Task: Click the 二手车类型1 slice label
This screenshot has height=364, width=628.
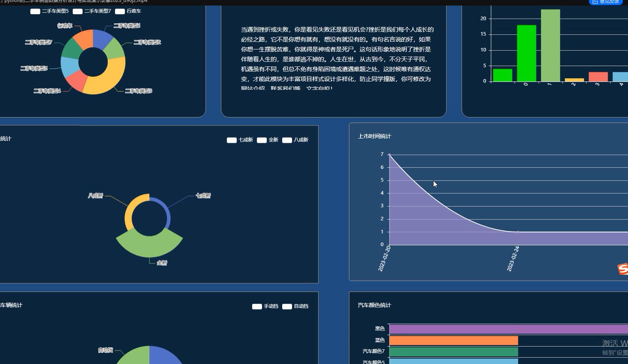Action: (x=127, y=26)
